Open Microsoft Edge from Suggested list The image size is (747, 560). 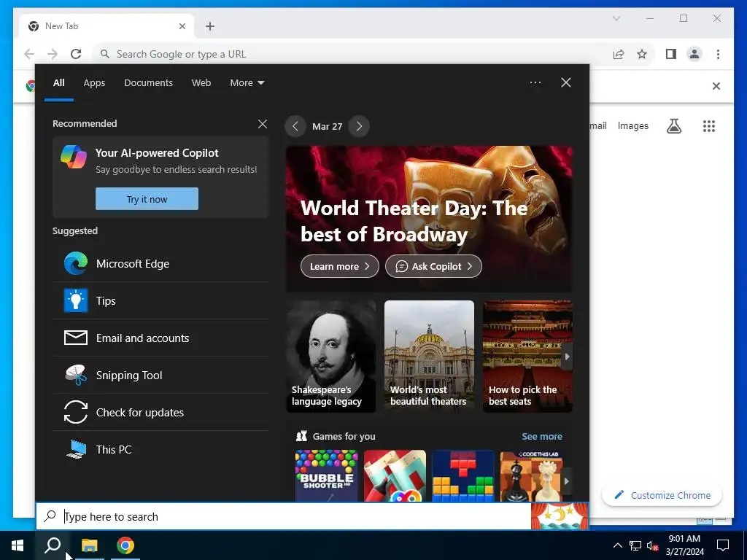click(x=160, y=263)
